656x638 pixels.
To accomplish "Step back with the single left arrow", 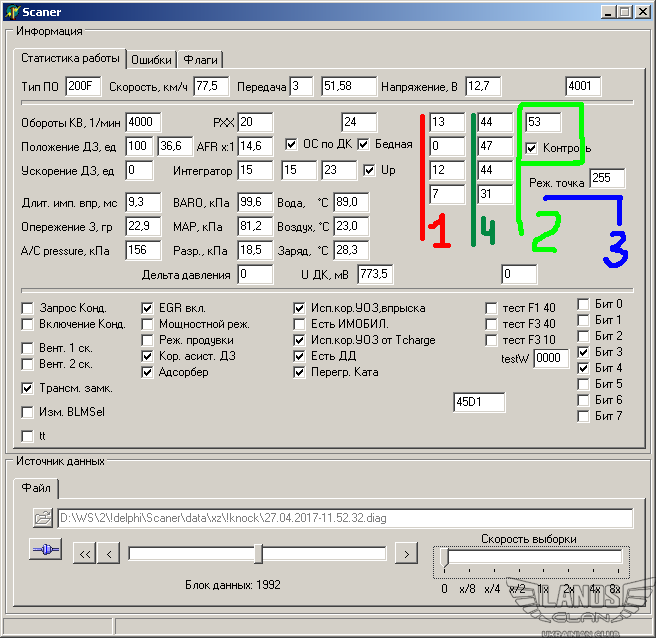I will coord(110,553).
